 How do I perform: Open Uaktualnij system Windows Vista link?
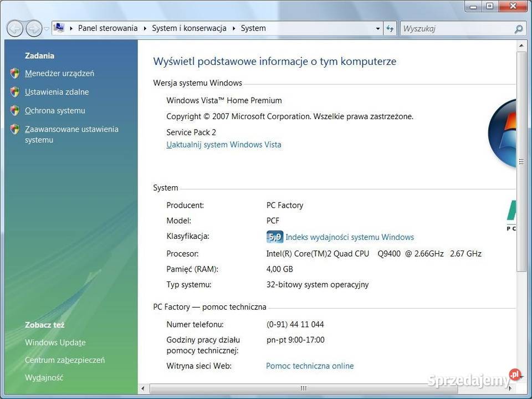pyautogui.click(x=224, y=145)
